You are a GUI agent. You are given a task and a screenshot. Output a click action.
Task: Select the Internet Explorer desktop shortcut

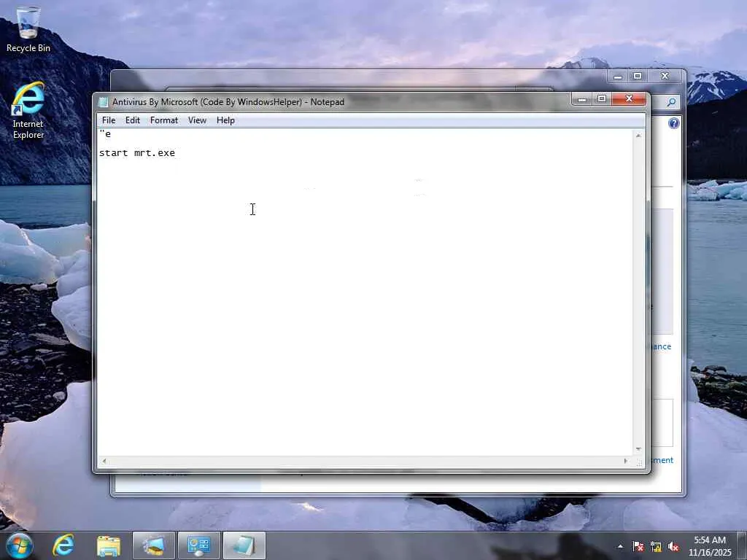click(x=28, y=111)
